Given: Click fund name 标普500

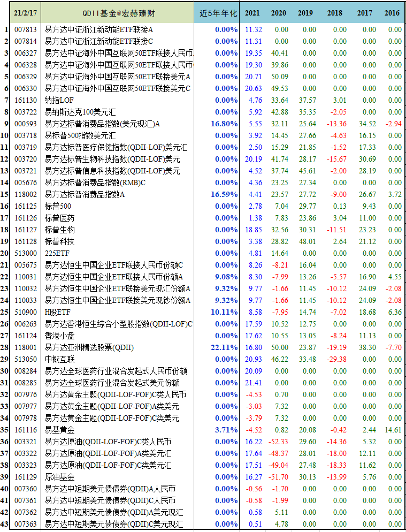Looking at the screenshot, I should 58,206.
